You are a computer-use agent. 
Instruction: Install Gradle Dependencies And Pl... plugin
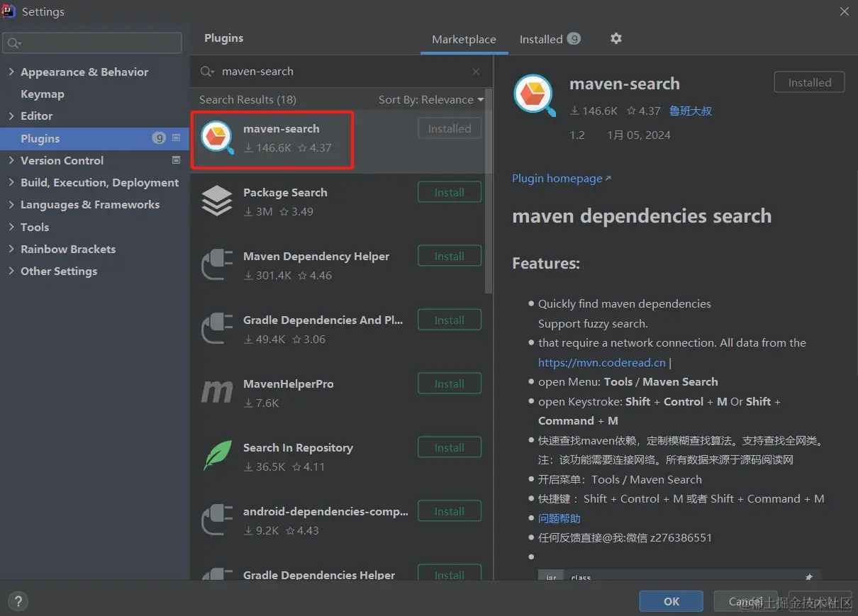450,320
